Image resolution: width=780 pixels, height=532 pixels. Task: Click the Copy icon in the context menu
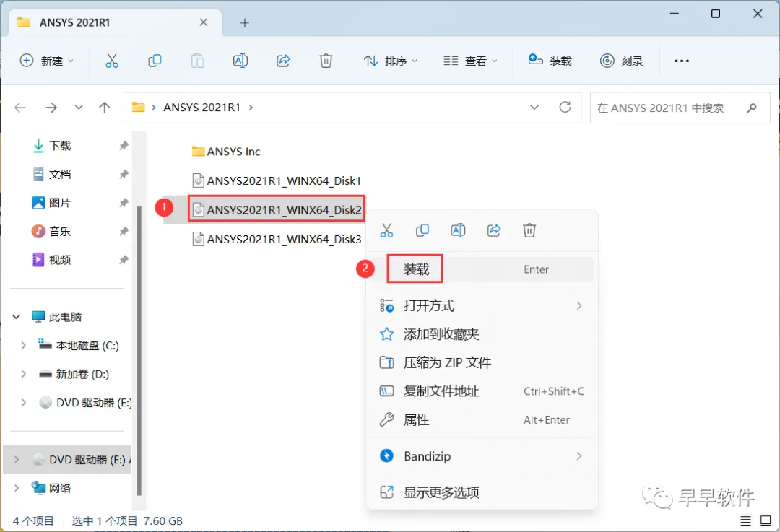422,230
